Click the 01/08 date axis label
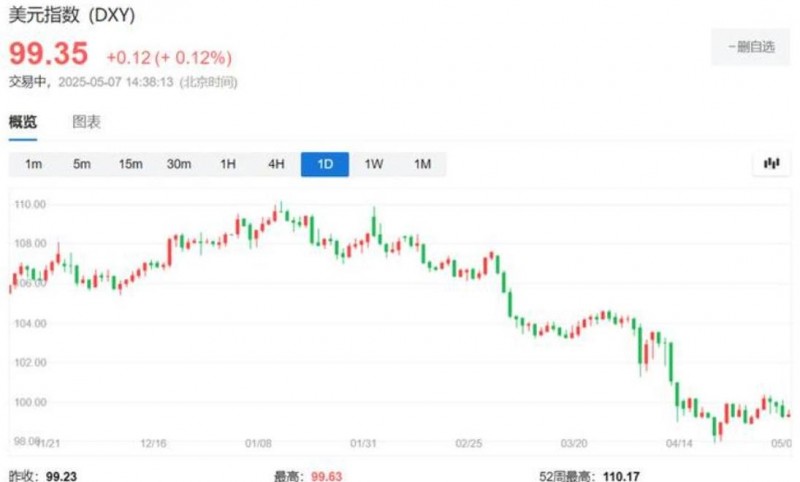 [x=258, y=443]
